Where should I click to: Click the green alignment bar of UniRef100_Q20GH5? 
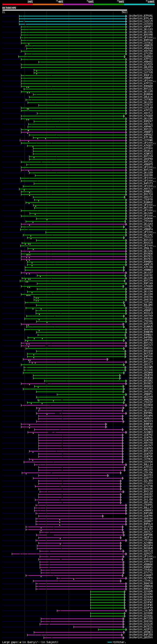[108, 592]
